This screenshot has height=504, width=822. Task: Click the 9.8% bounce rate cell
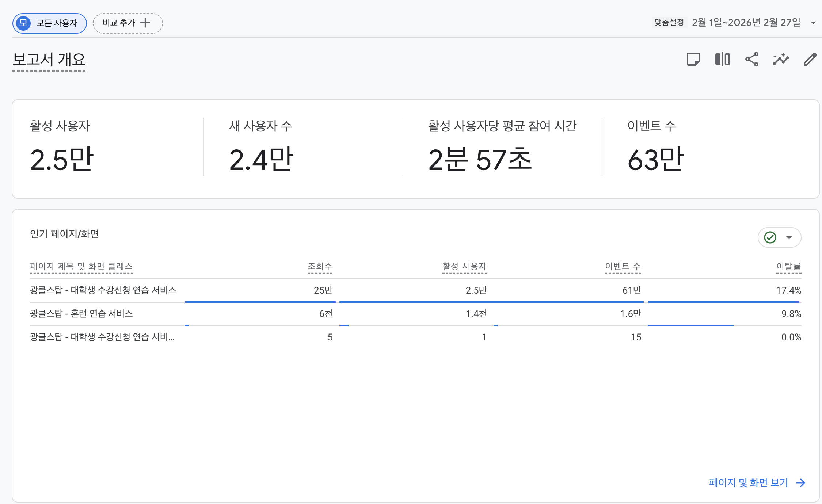[x=791, y=314]
